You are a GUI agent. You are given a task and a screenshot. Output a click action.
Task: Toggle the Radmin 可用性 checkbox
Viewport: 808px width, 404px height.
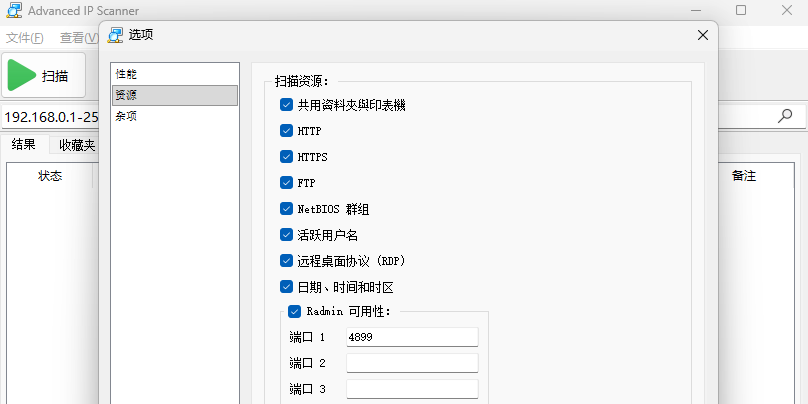295,311
